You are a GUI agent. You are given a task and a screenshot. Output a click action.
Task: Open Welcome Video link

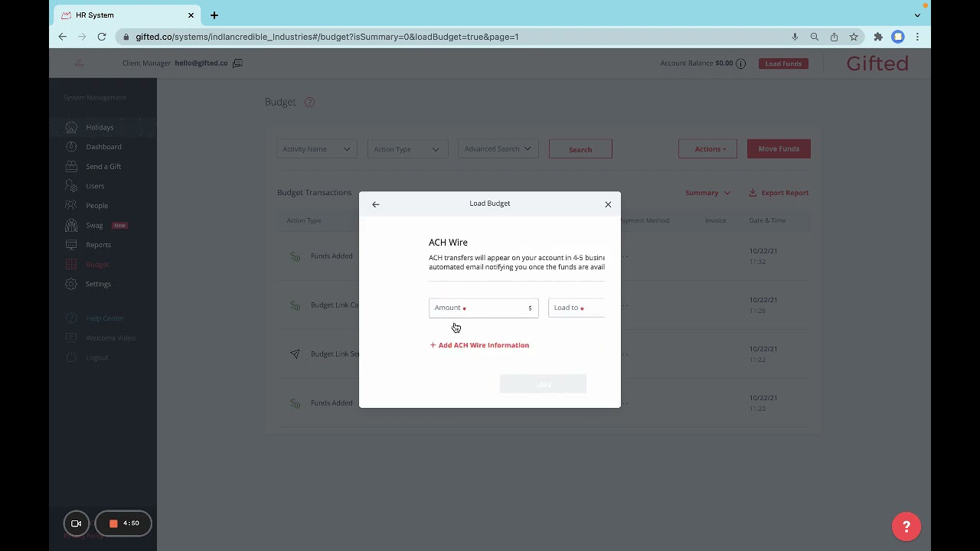110,338
